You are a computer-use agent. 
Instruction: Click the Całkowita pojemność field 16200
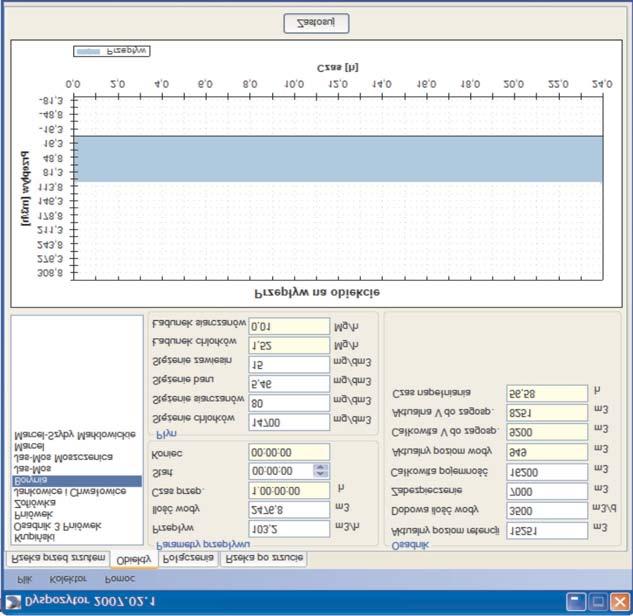click(x=547, y=471)
